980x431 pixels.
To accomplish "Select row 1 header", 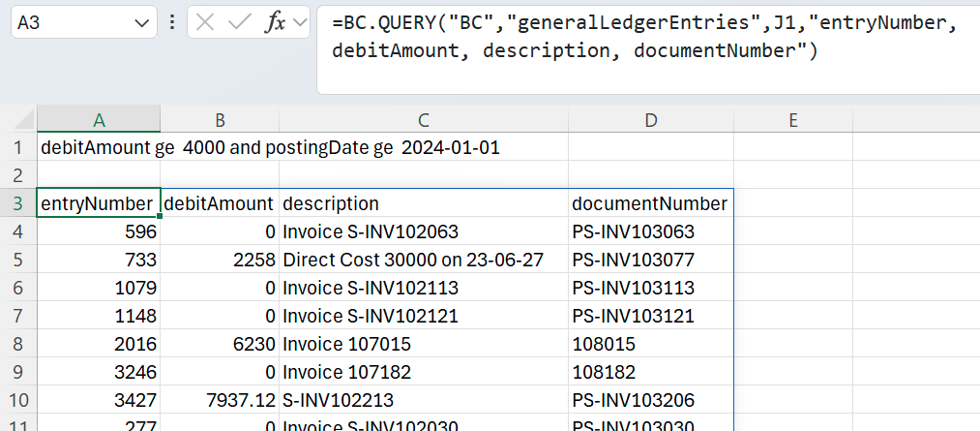I will (x=17, y=148).
